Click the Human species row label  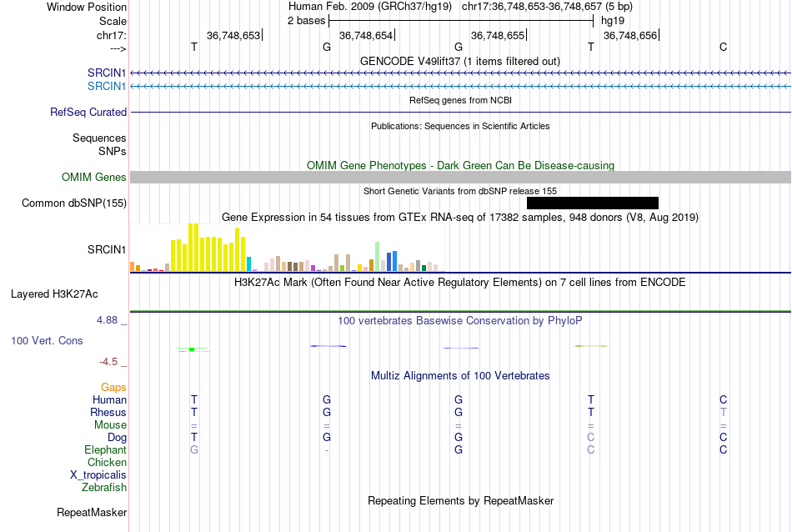coord(109,400)
